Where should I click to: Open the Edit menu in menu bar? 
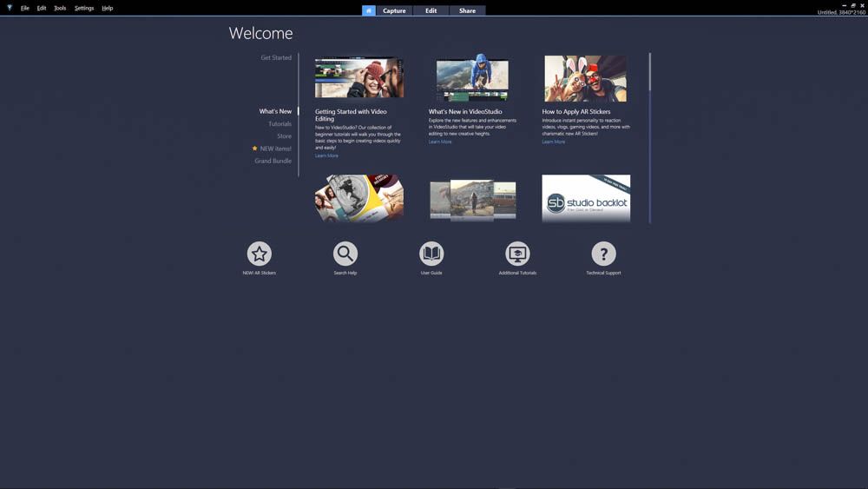(x=42, y=9)
